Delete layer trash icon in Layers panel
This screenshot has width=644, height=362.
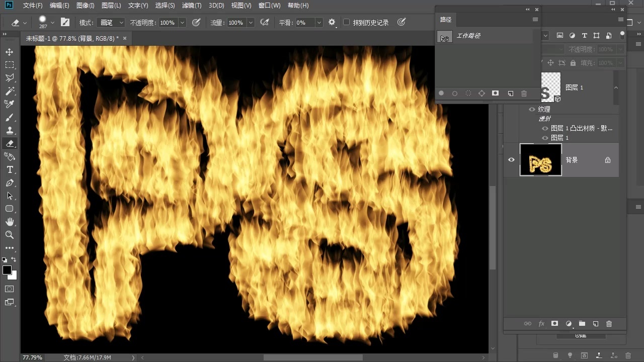point(609,324)
